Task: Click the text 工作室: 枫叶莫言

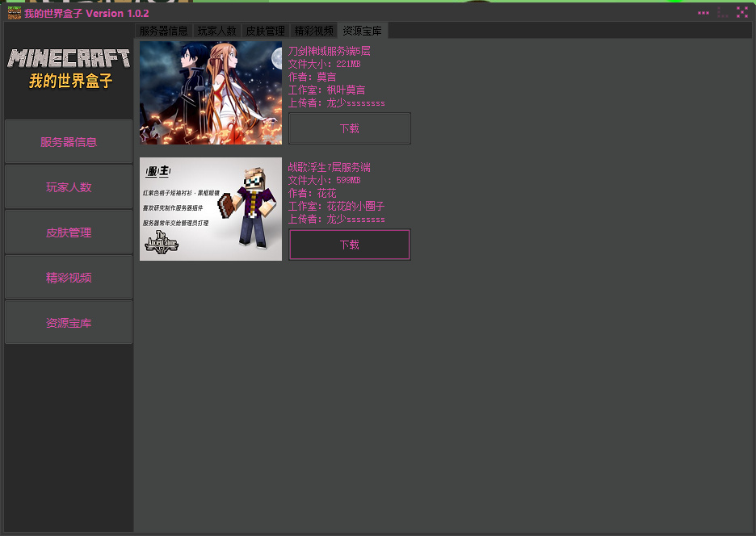Action: [327, 90]
